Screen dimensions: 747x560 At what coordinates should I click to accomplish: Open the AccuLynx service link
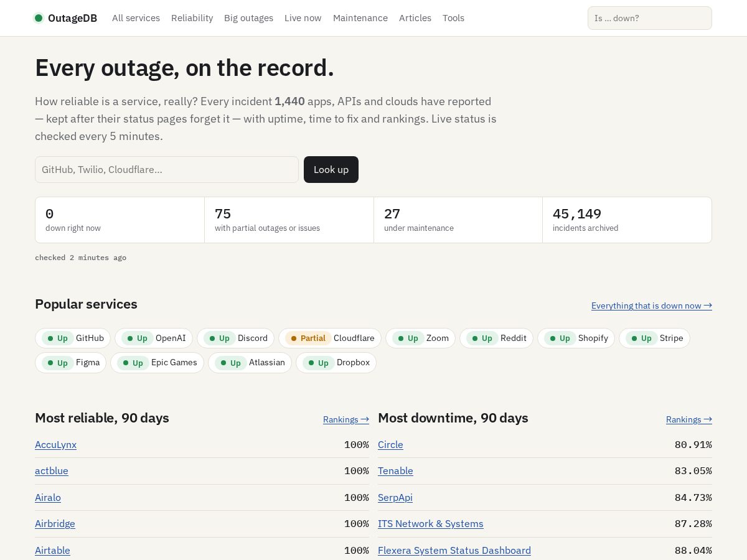[55, 444]
